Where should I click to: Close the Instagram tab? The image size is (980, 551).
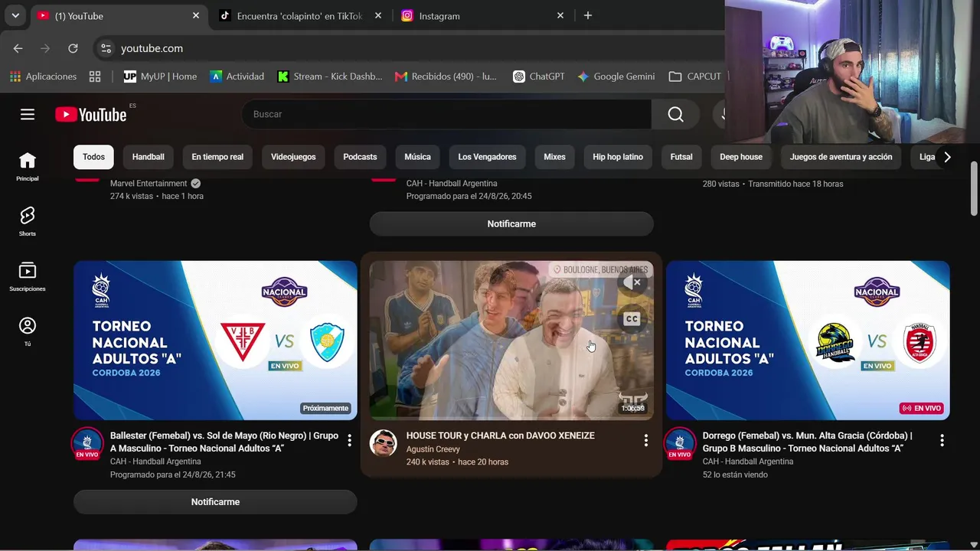[560, 15]
